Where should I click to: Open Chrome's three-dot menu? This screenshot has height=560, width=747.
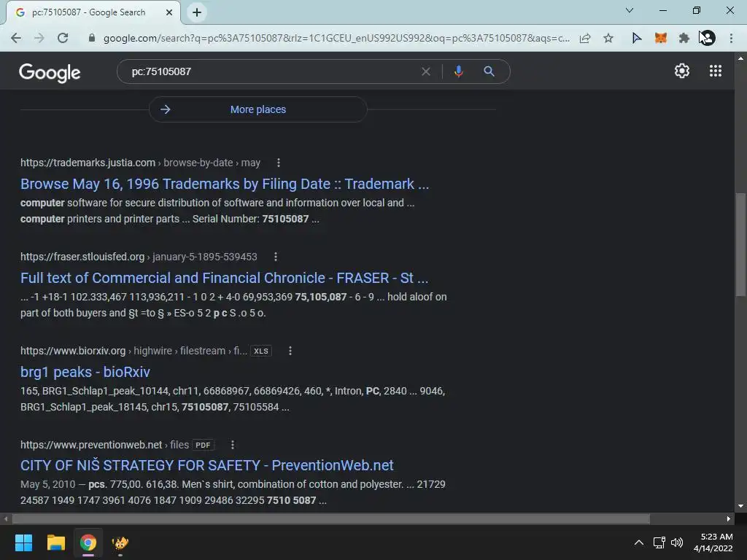pos(731,38)
